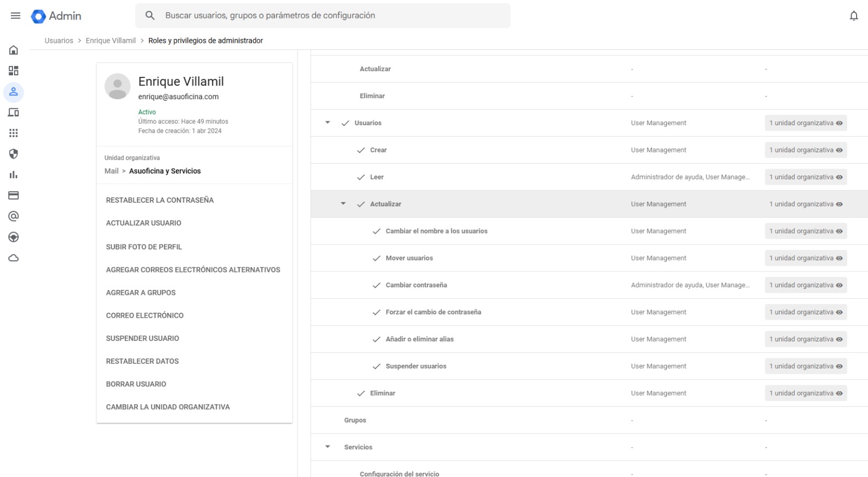Click Usuarios in the breadcrumb
Viewport: 868px width, 477px height.
[x=59, y=41]
